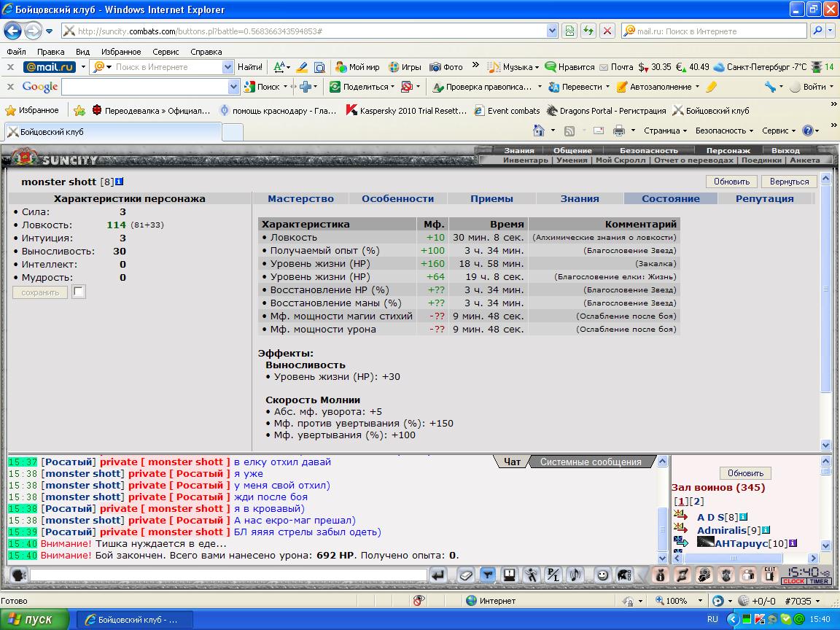This screenshot has height=630, width=840.
Task: Click the EXIT door icon
Action: coord(770,575)
